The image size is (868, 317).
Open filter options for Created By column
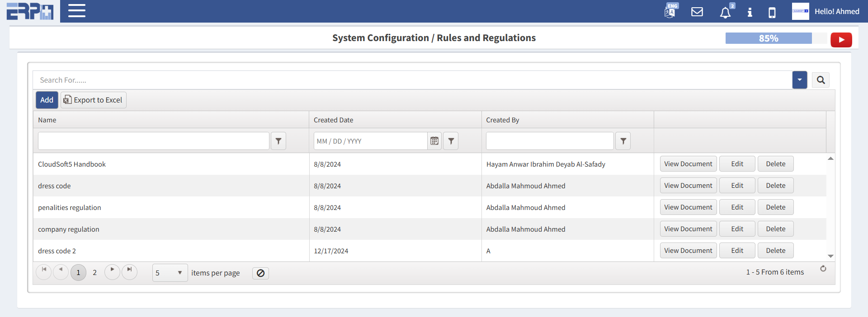tap(623, 141)
